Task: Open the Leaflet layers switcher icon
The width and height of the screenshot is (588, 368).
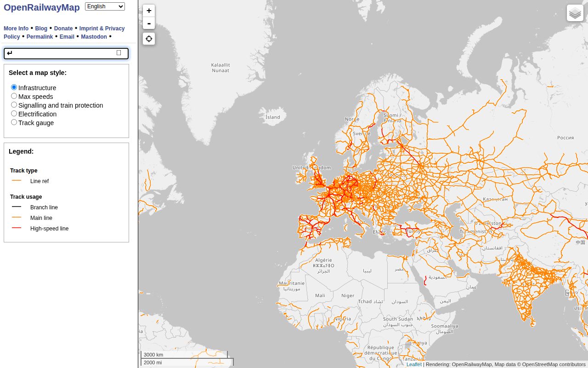Action: pyautogui.click(x=575, y=12)
